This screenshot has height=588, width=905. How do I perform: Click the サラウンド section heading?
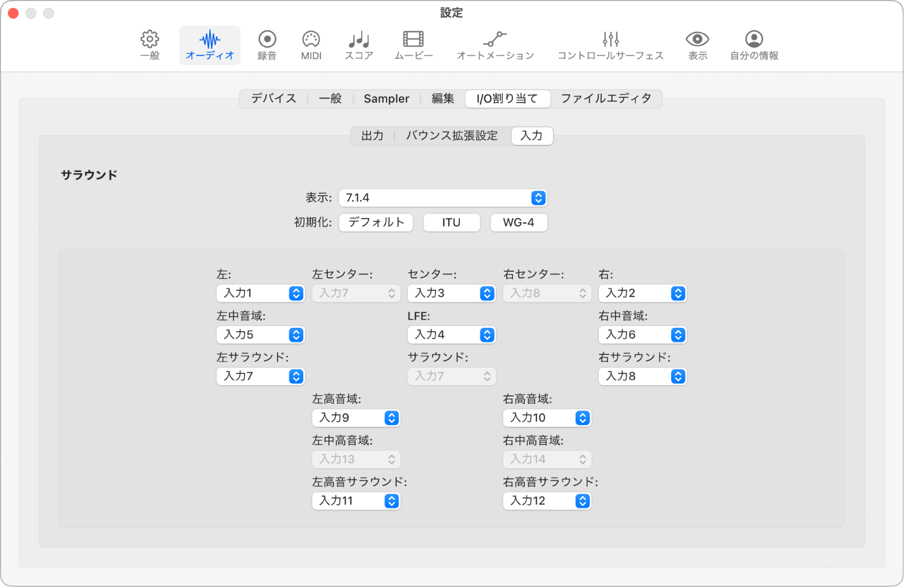tap(89, 175)
